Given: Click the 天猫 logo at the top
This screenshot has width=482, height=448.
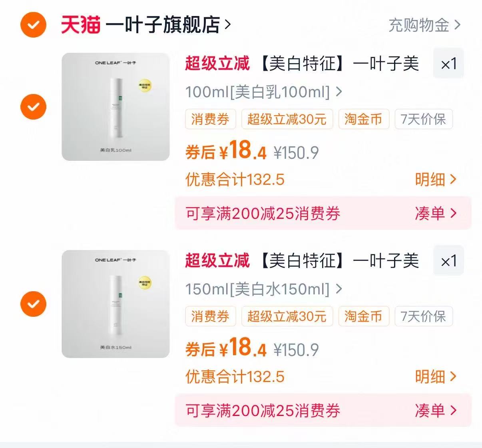Looking at the screenshot, I should [x=82, y=25].
